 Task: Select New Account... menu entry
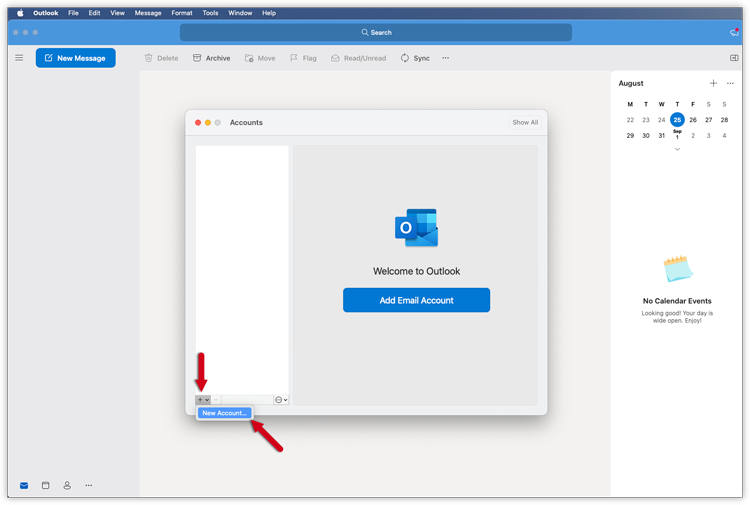[224, 413]
